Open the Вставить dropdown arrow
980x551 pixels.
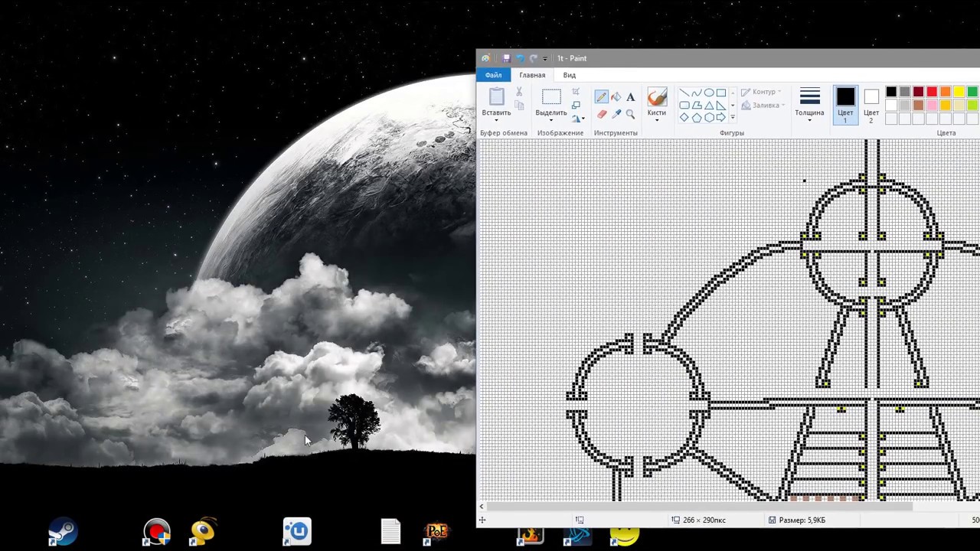(496, 120)
